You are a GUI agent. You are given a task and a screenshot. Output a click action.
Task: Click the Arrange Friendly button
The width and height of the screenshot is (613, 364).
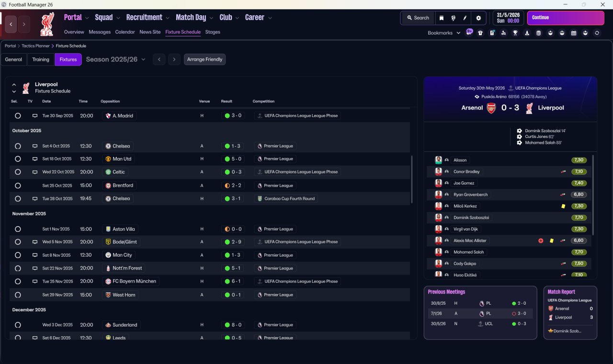(x=204, y=59)
